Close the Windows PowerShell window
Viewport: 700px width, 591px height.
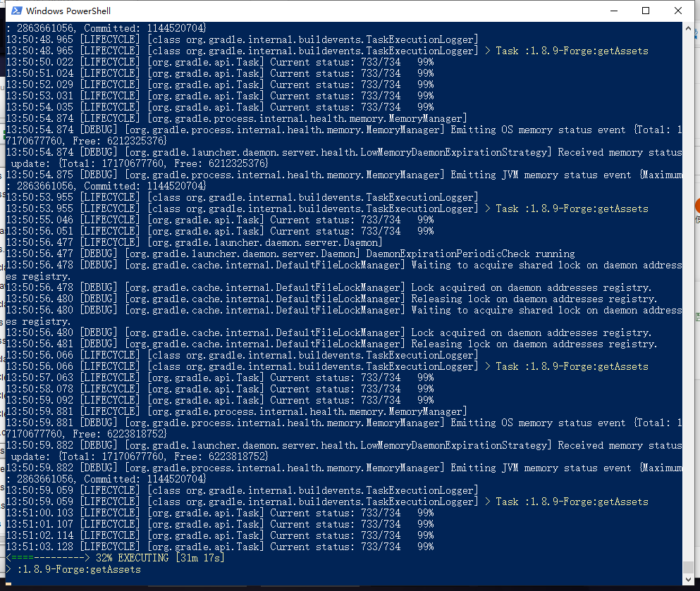(677, 11)
